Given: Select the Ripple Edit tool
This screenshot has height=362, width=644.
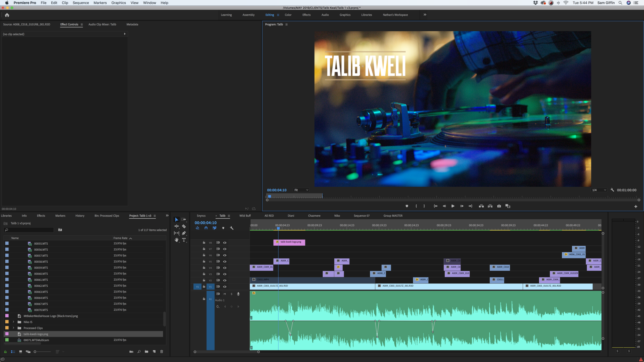Looking at the screenshot, I should 176,226.
